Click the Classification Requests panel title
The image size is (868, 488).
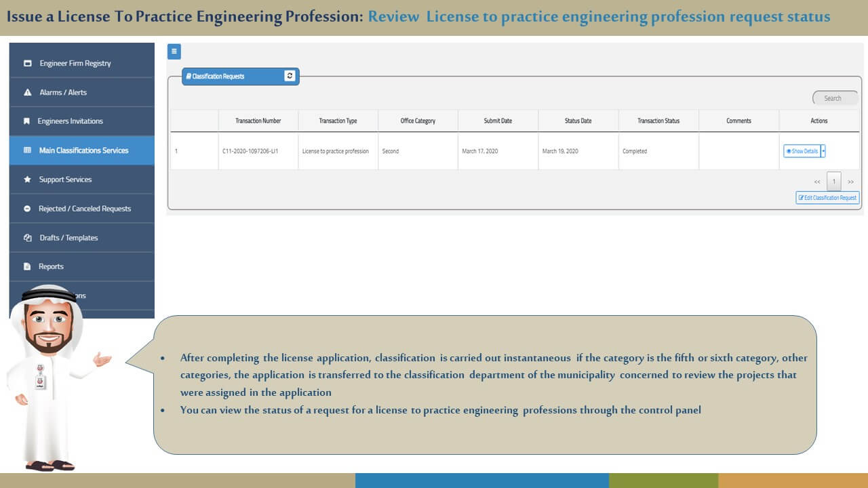218,77
